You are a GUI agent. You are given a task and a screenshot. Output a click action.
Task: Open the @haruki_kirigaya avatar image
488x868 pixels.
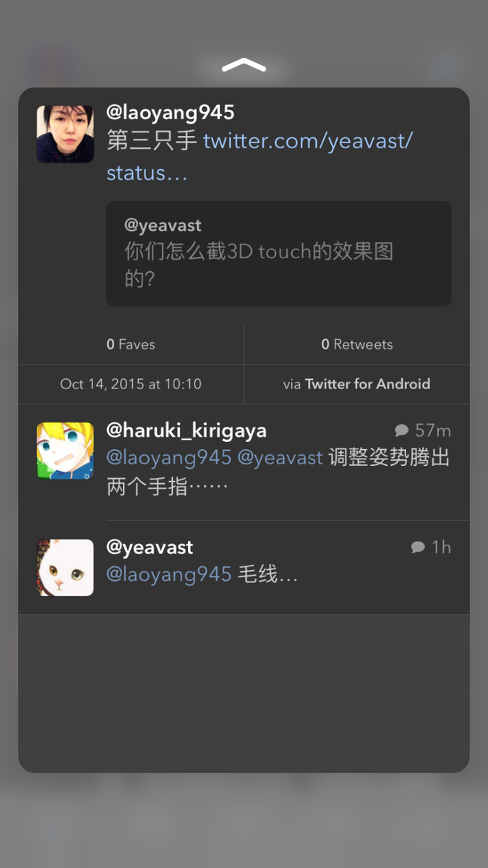(65, 451)
